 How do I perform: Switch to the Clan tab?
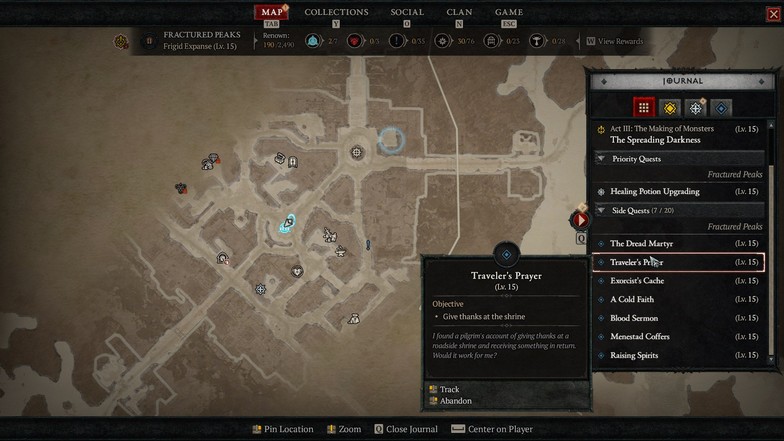(459, 12)
